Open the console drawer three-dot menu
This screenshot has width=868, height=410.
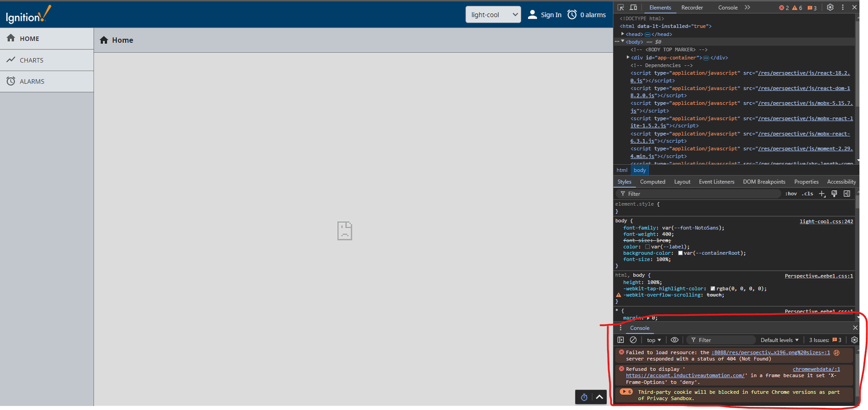620,328
